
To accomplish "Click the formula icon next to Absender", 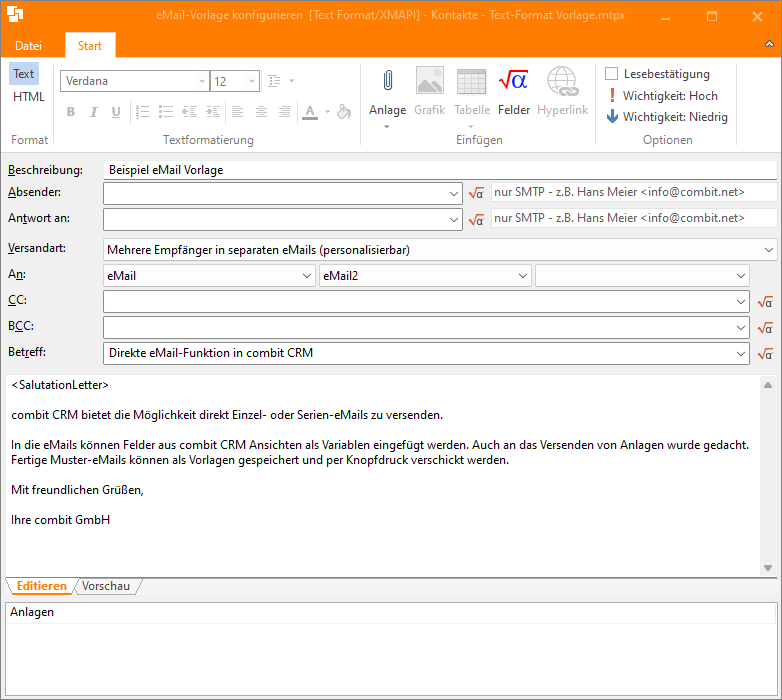I will [x=476, y=192].
